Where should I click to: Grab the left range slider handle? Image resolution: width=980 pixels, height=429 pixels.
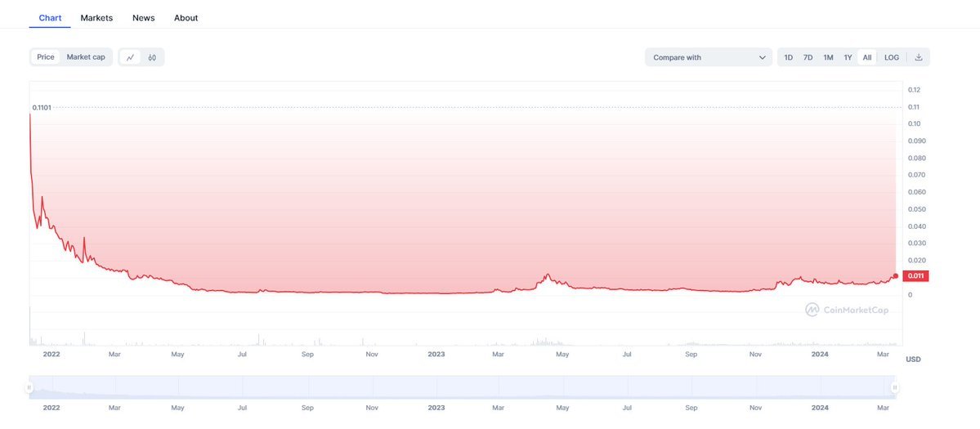29,388
